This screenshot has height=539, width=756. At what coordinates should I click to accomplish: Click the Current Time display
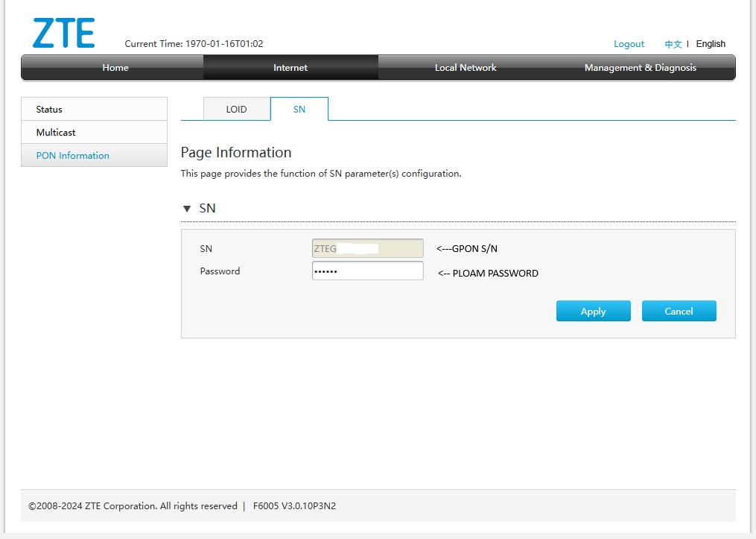[194, 44]
